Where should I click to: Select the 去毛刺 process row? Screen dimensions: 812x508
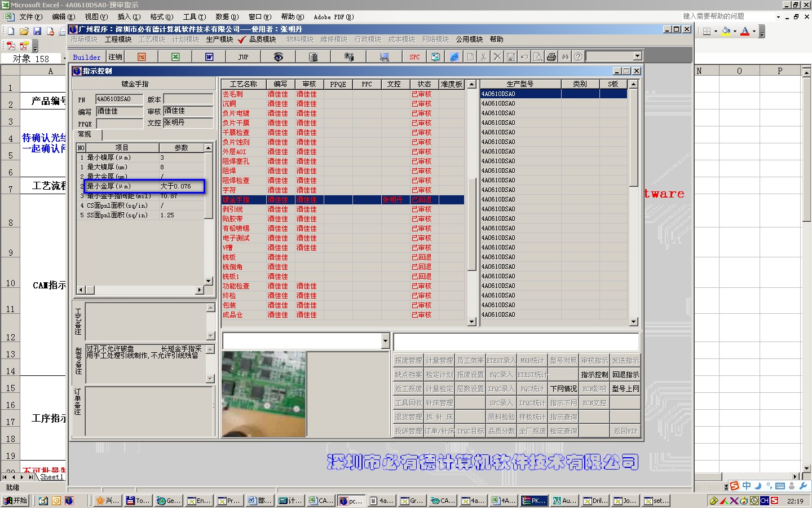point(343,94)
